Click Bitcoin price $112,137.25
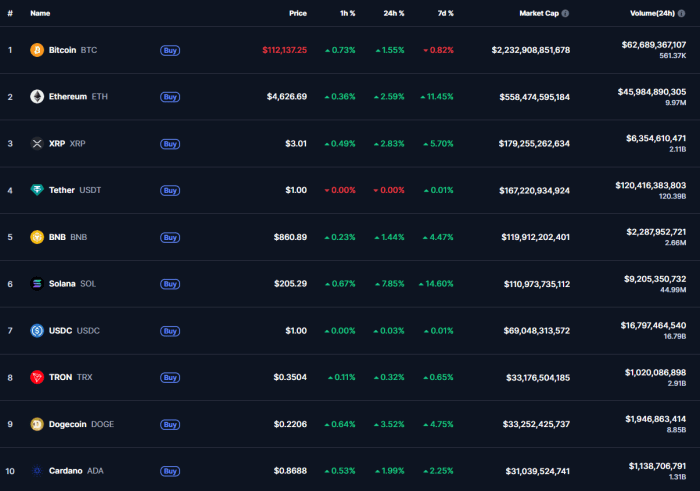This screenshot has height=491, width=700. tap(284, 50)
